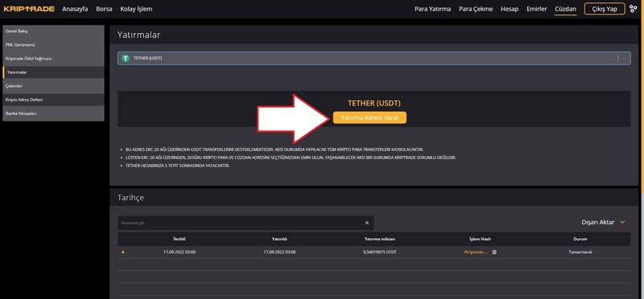Open the Dışarı Aktar export dropdown

tap(603, 223)
